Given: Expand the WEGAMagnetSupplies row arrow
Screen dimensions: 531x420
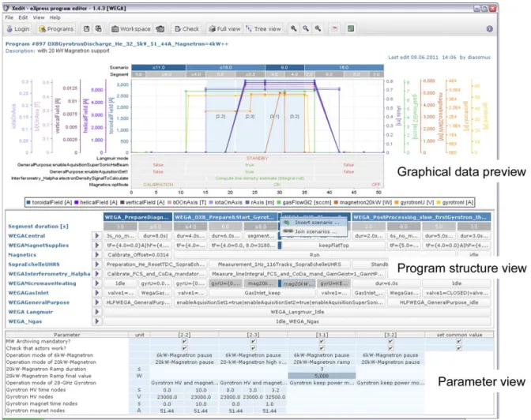Looking at the screenshot, I should coord(97,245).
